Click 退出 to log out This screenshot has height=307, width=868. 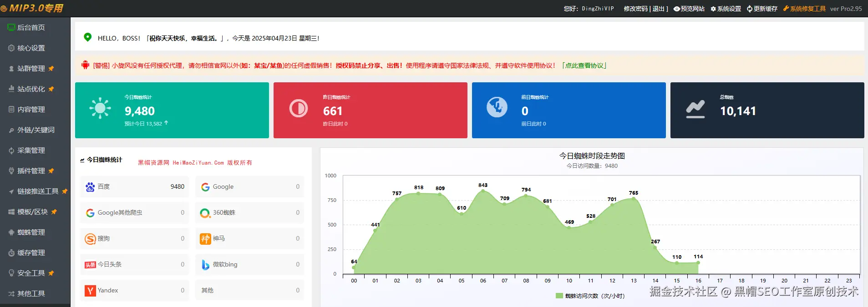coord(659,9)
